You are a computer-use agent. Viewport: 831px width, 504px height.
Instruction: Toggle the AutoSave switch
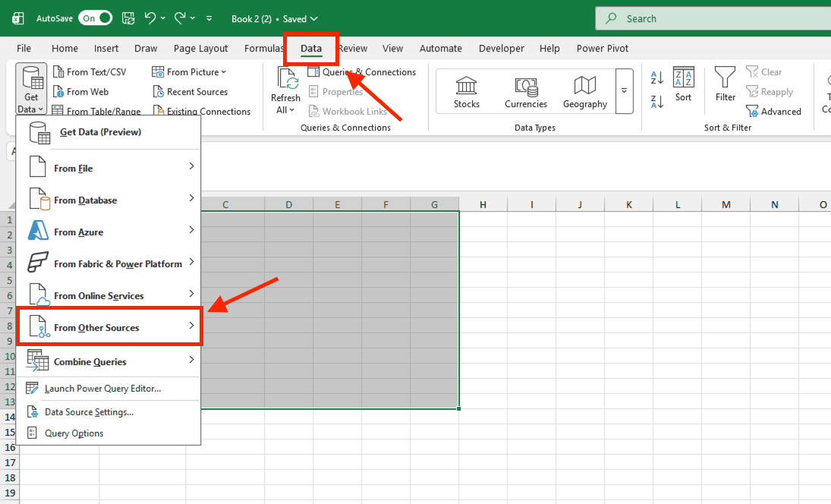pos(96,18)
